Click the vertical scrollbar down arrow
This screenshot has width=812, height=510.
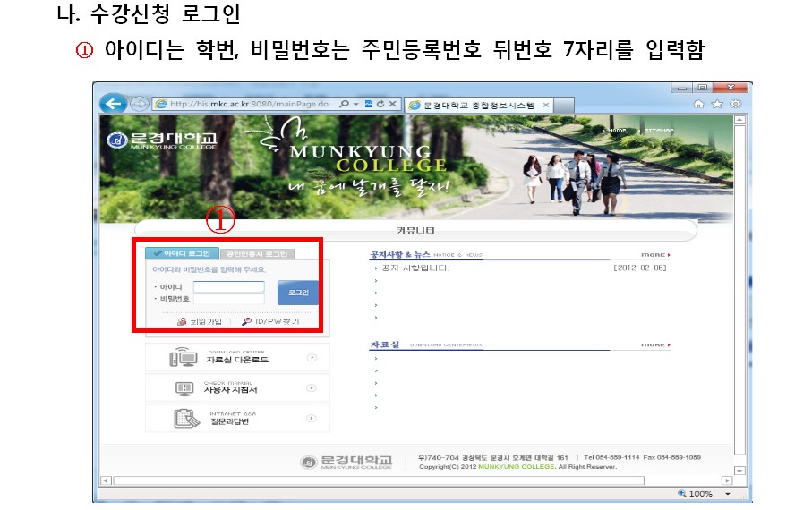(x=739, y=471)
